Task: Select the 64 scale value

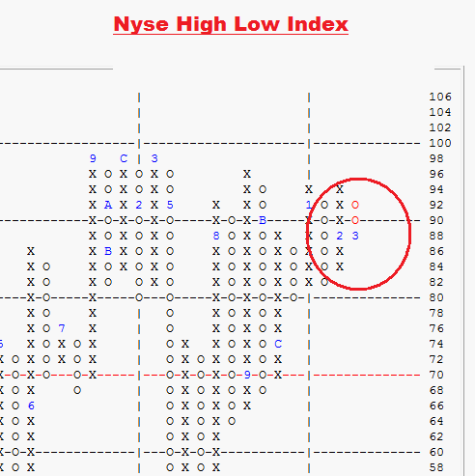Action: pyautogui.click(x=436, y=421)
